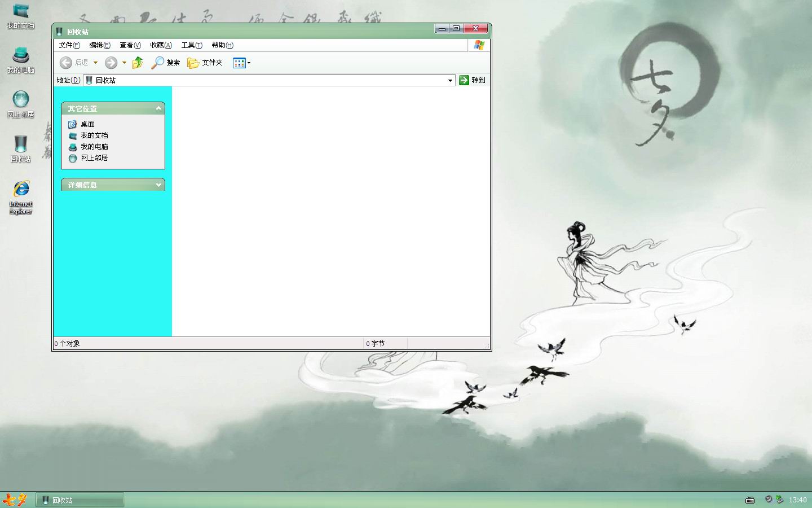This screenshot has width=812, height=508.
Task: Click the Back (后退) toolbar button
Action: click(x=74, y=63)
